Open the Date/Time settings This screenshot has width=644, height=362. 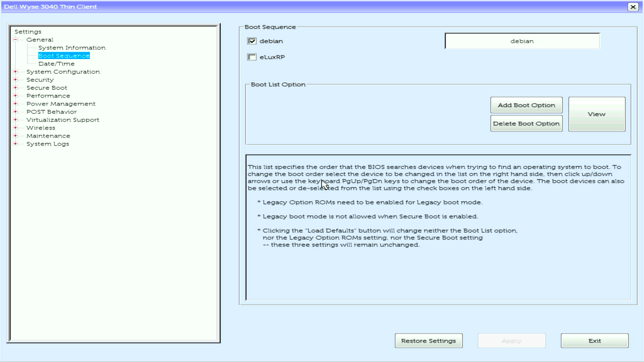(56, 64)
